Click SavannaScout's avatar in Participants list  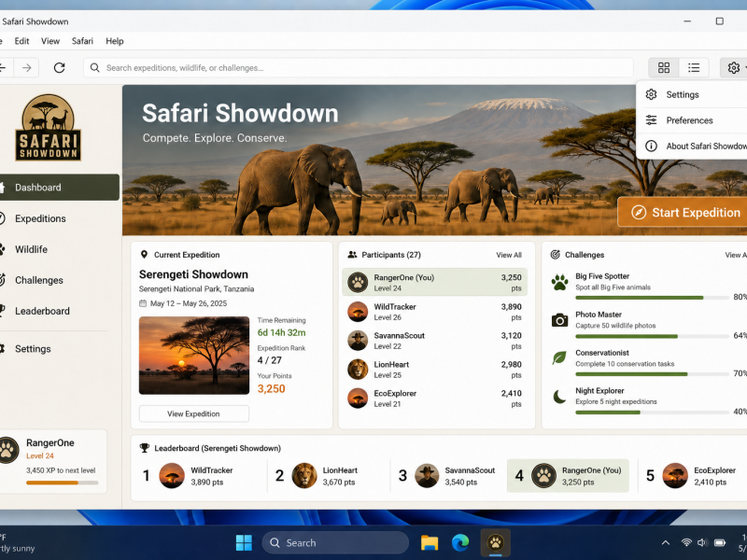click(358, 341)
